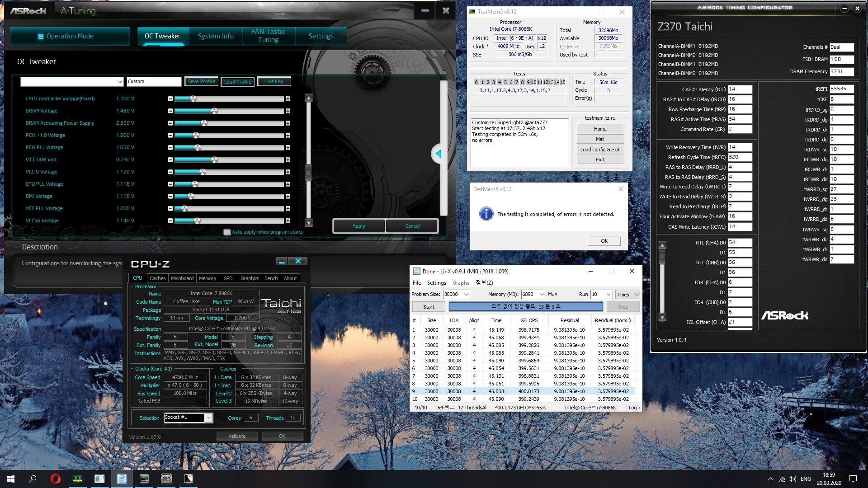The width and height of the screenshot is (868, 488).
Task: Click the Windows Start button
Action: 11,479
